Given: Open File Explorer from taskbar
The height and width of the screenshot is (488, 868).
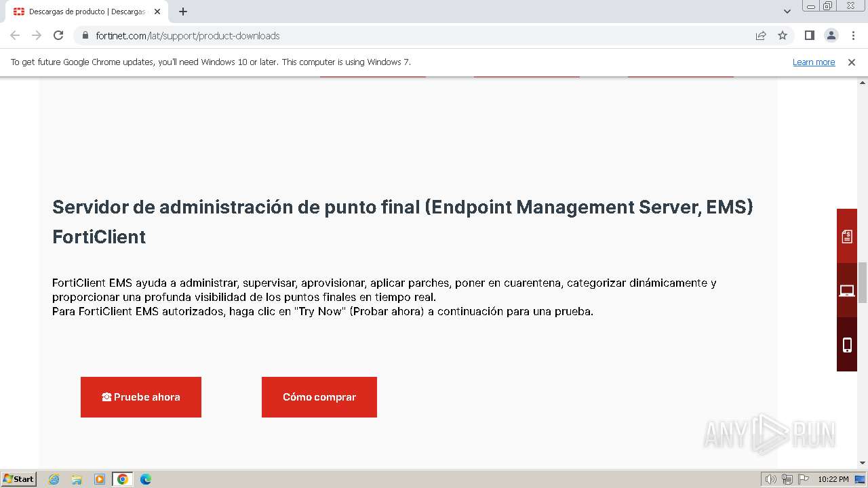Looking at the screenshot, I should pos(77,479).
